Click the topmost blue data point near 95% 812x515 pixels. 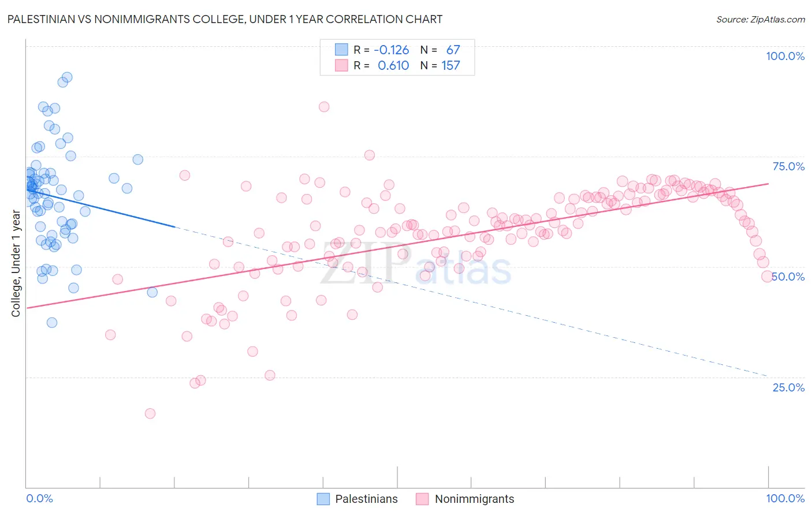[67, 77]
